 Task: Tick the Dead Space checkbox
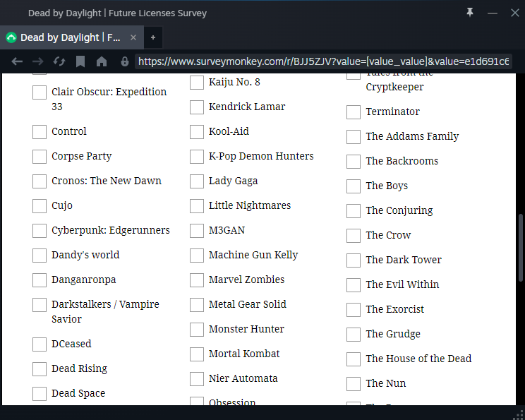40,394
